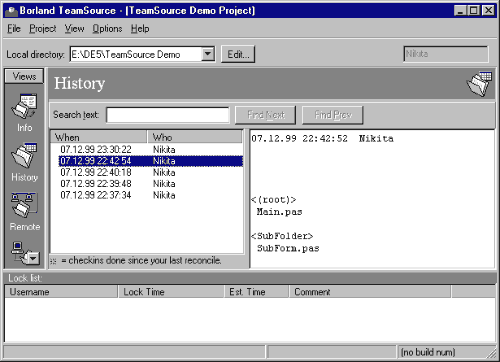The width and height of the screenshot is (500, 362).
Task: Click SubForm.pas in the details pane
Action: (x=288, y=248)
